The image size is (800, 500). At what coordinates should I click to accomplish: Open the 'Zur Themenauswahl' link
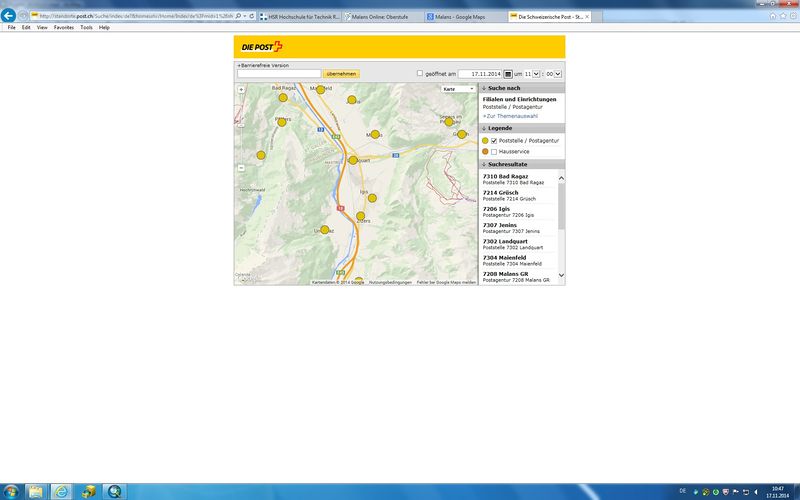[x=511, y=116]
